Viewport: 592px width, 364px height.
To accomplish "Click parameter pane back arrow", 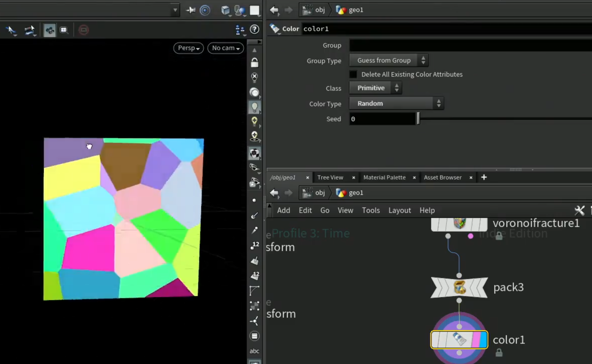I will point(274,10).
